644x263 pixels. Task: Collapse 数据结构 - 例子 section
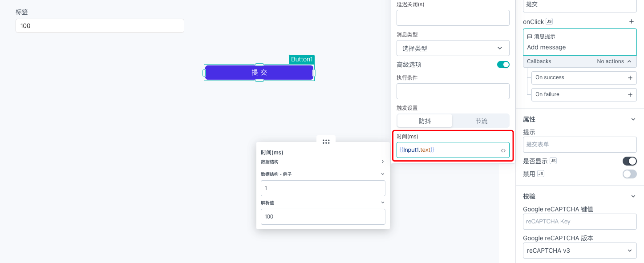383,174
